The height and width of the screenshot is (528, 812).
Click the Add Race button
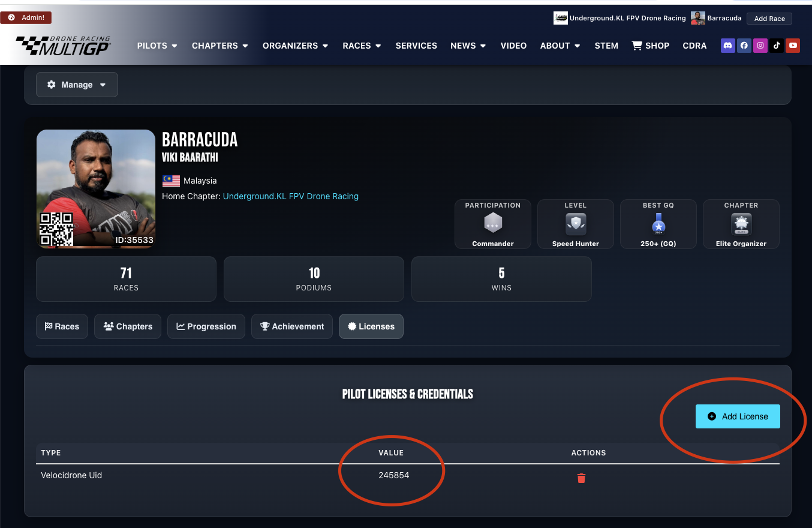[x=769, y=19]
